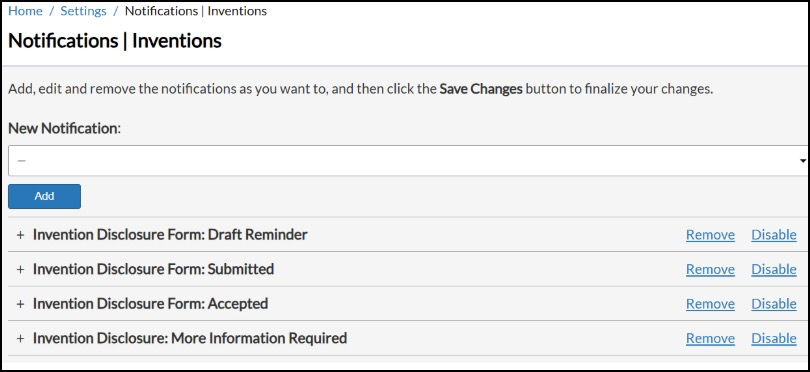Expand Draft Reminder row with plus icon

pyautogui.click(x=20, y=235)
